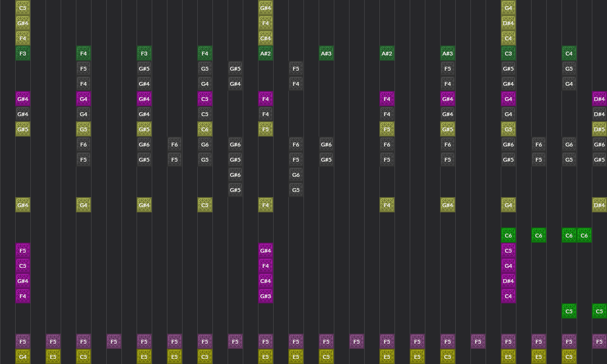Select bright green C6 above magenta C5
Screen dimensions: 607x364
[508, 236]
